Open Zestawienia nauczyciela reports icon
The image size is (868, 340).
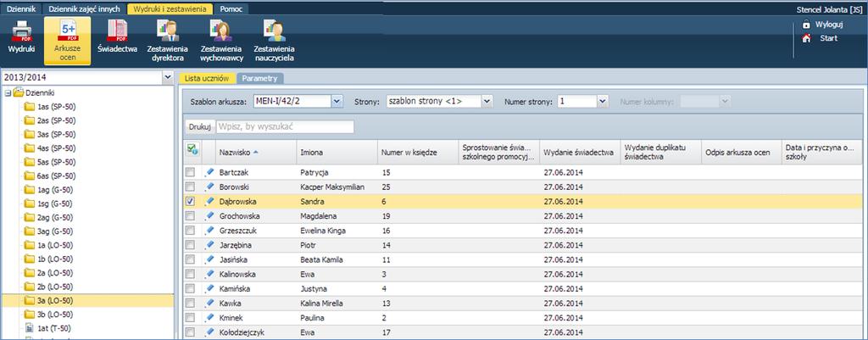[x=274, y=31]
